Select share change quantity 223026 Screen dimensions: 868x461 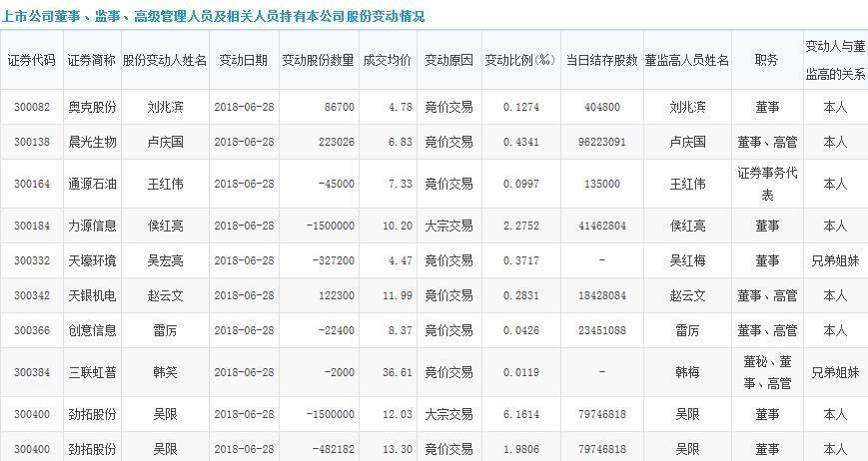coord(336,142)
